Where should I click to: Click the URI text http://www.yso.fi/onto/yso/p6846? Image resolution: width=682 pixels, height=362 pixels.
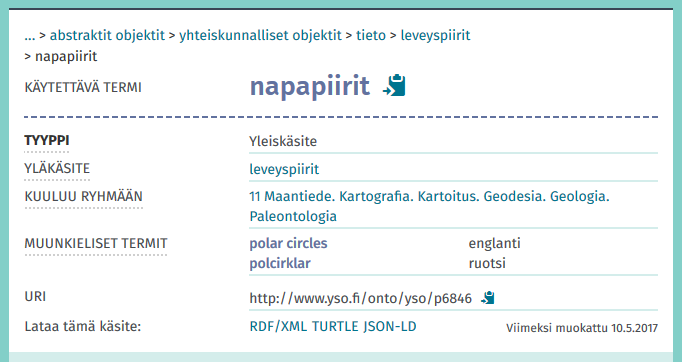[361, 298]
